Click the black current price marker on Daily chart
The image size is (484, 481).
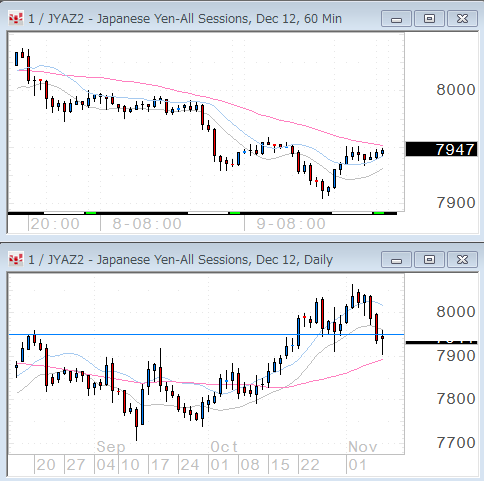pyautogui.click(x=442, y=342)
